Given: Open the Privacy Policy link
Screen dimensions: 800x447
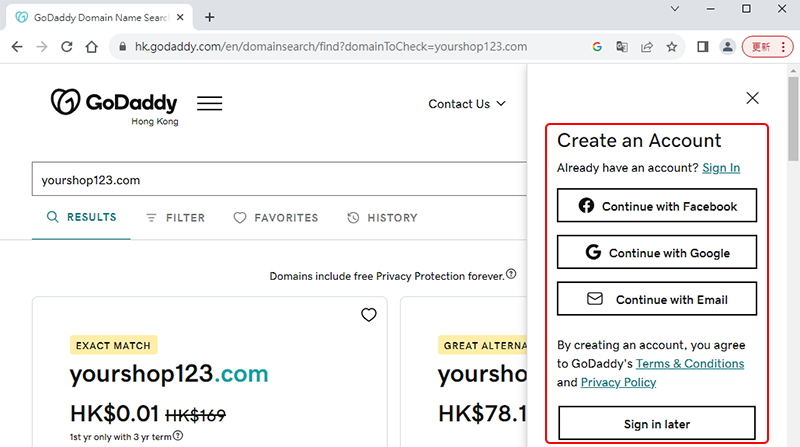Looking at the screenshot, I should [x=618, y=382].
